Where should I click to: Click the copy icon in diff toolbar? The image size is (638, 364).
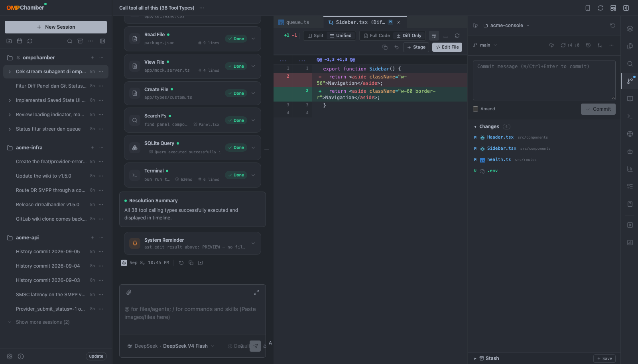click(x=385, y=47)
